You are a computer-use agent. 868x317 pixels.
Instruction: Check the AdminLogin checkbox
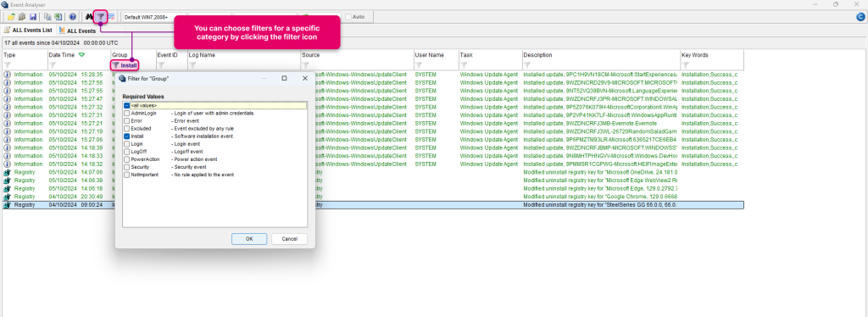point(127,113)
